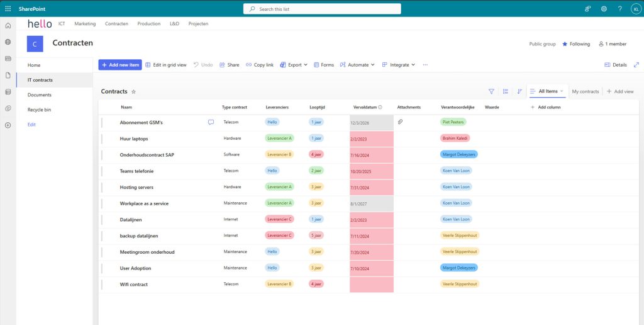
Task: Open the Details pane
Action: pos(616,65)
